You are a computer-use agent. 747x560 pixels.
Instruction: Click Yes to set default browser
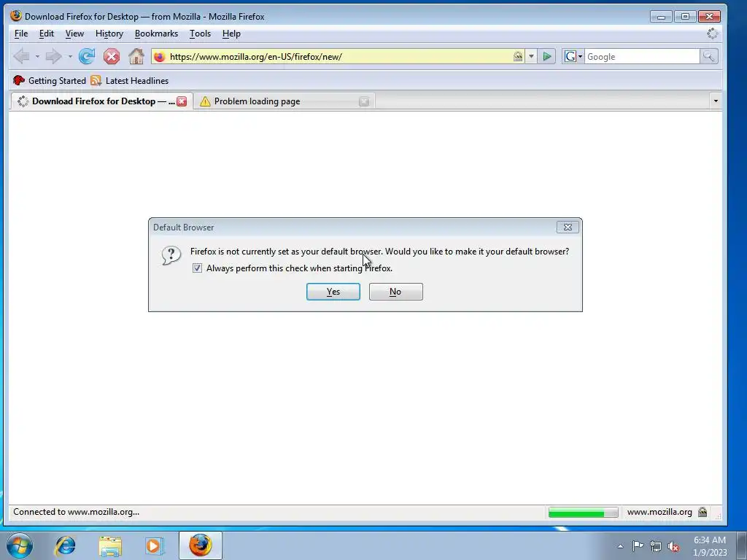333,292
